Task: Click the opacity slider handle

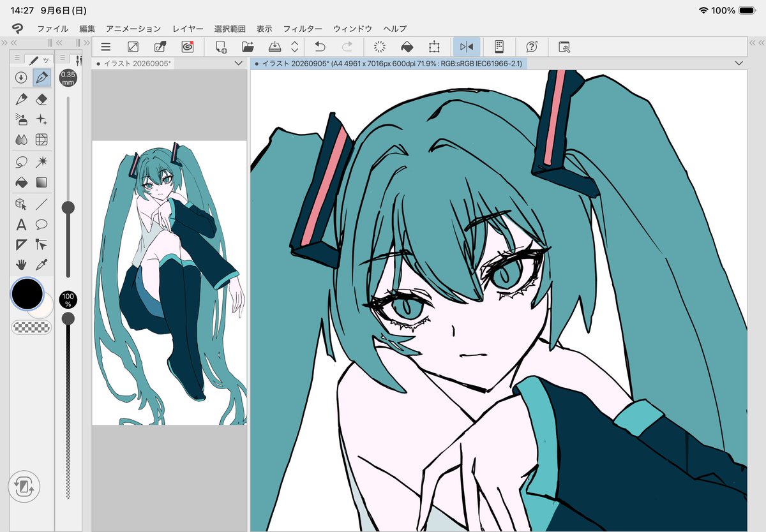Action: (68, 318)
